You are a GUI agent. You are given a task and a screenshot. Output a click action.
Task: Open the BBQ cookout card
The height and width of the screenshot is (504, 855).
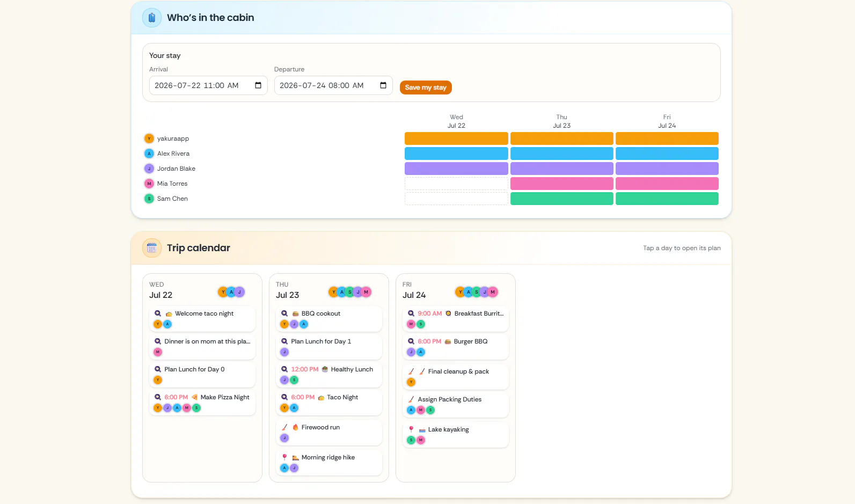coord(328,318)
